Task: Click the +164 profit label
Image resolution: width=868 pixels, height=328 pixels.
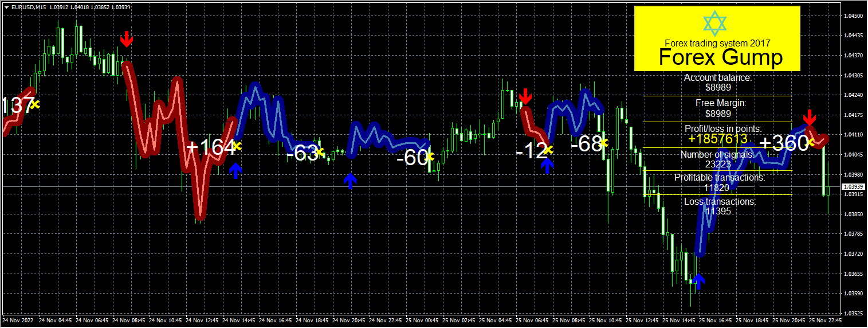Action: [x=211, y=147]
